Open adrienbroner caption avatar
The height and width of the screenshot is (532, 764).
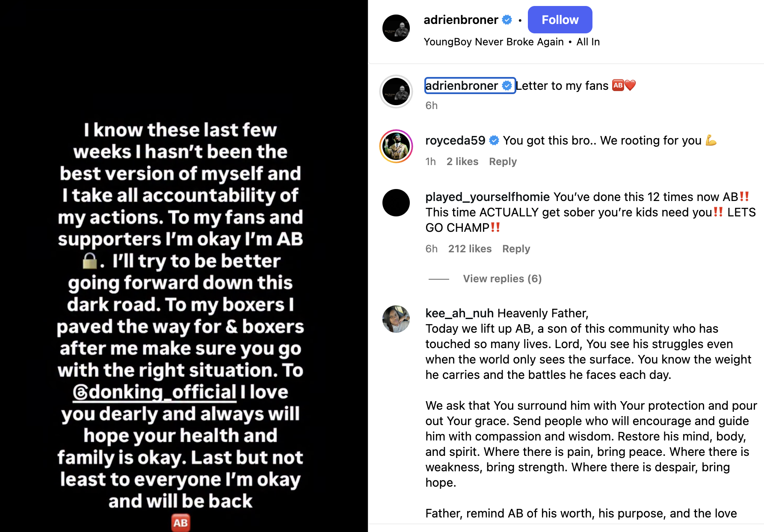click(x=396, y=92)
